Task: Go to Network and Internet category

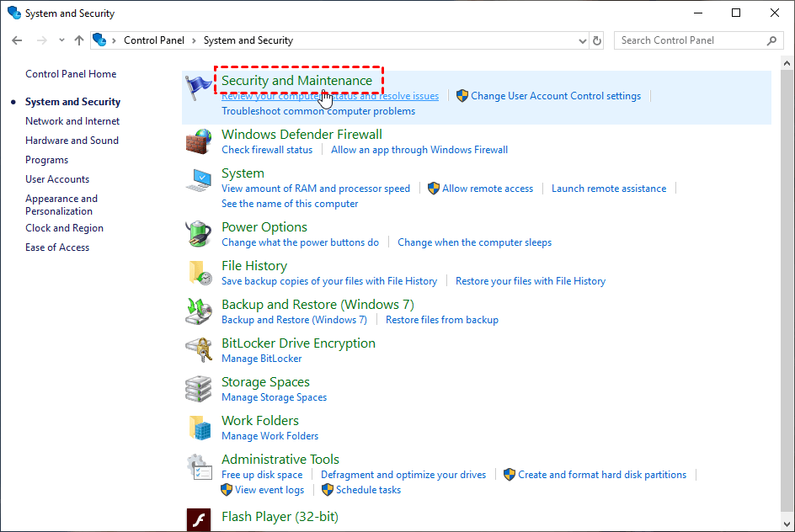Action: point(72,121)
